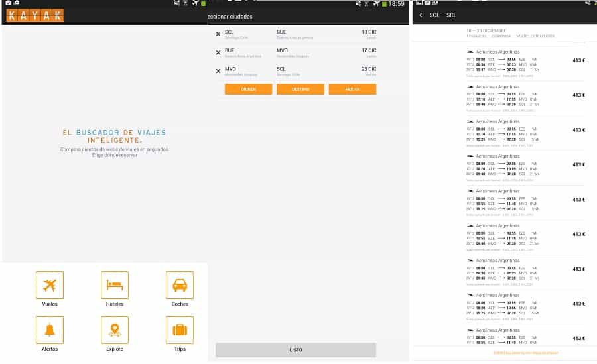Open the Vuelos flight search icon
The image size is (597, 364).
pos(50,285)
